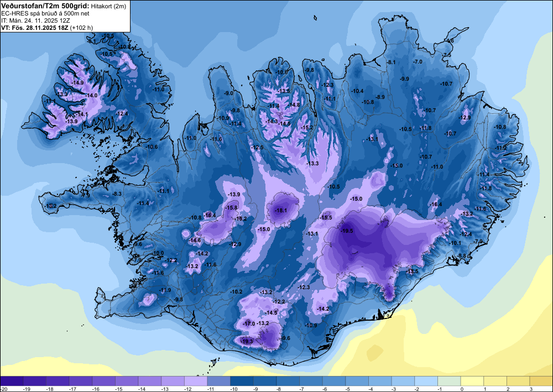
Task: Click the map title 'Veðurstofan/T2m 500grid:'
Action: 45,6
